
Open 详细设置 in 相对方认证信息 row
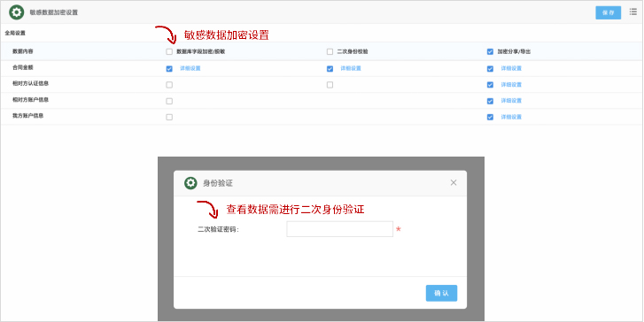511,85
